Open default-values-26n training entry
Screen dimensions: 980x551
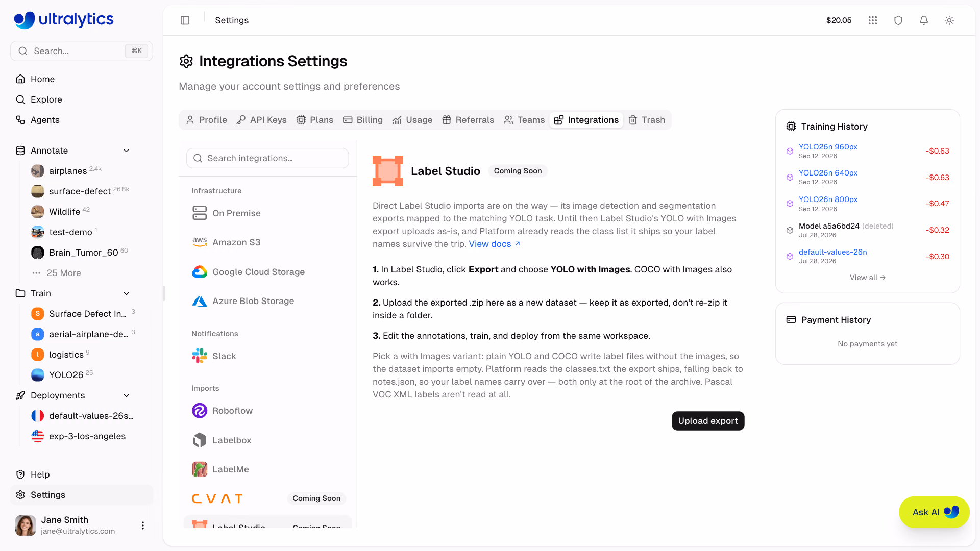pos(832,252)
